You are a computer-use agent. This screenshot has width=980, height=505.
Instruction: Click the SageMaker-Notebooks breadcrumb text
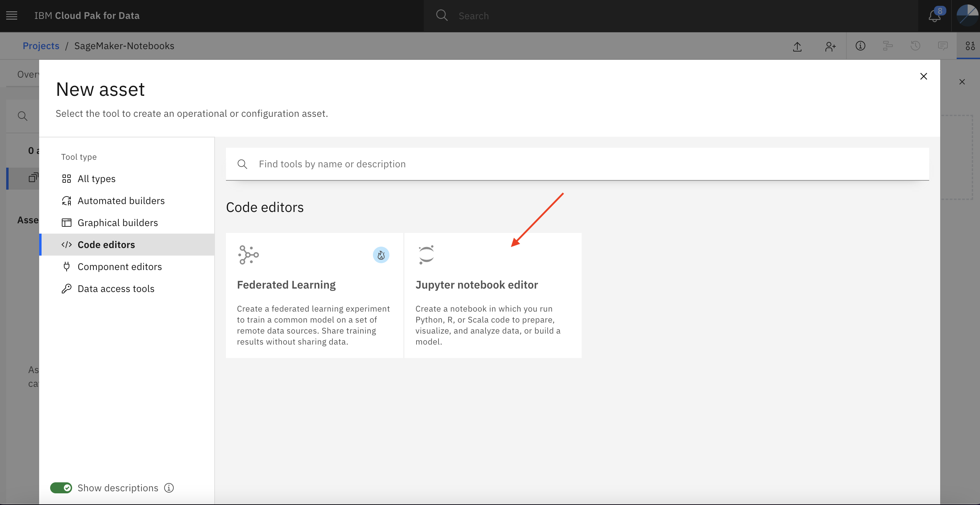point(124,46)
